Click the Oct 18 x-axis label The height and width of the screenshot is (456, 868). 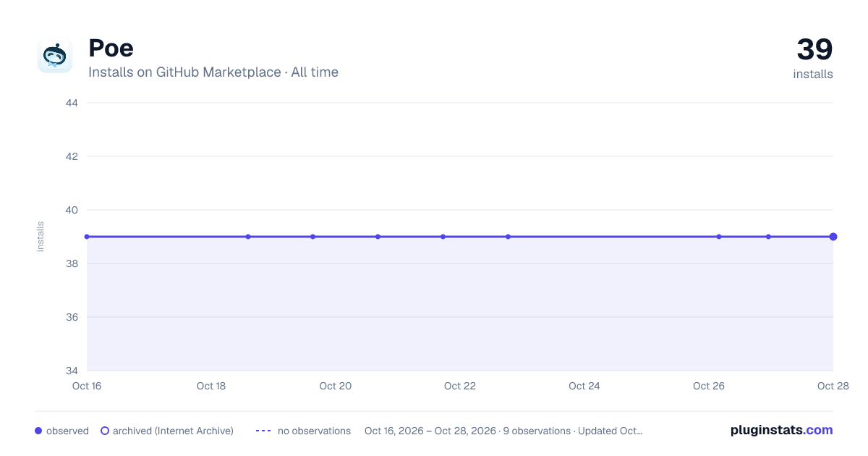211,386
